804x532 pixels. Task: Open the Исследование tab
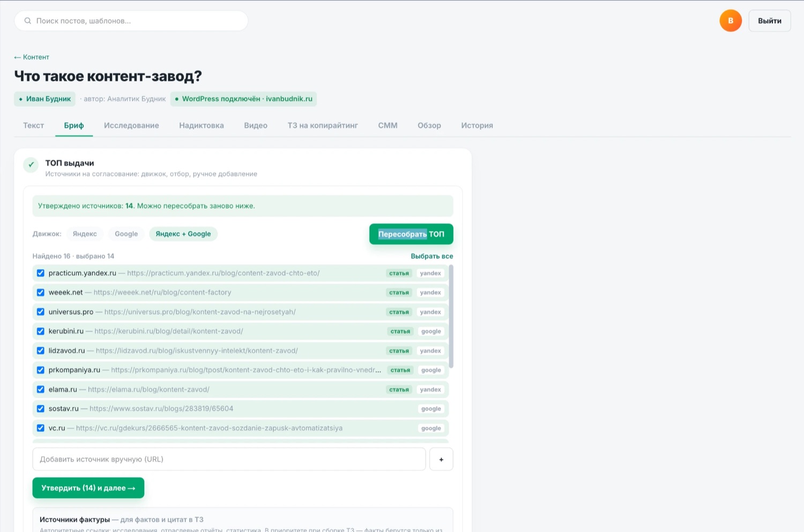[131, 125]
